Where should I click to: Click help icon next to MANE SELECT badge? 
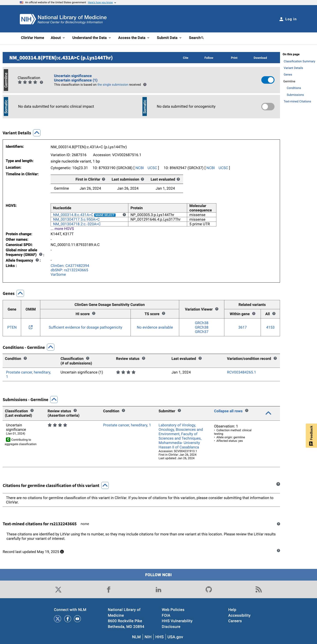(124, 215)
